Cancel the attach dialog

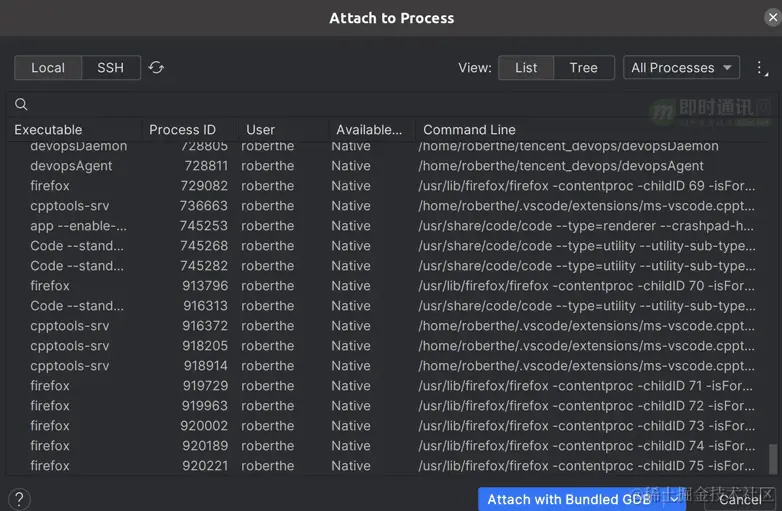point(739,499)
